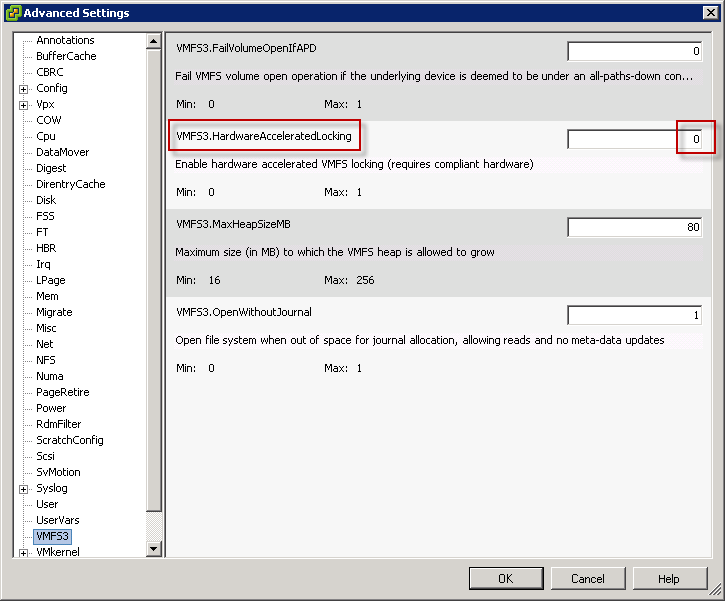725x601 pixels.
Task: Expand the VMkernel tree node
Action: tap(23, 552)
